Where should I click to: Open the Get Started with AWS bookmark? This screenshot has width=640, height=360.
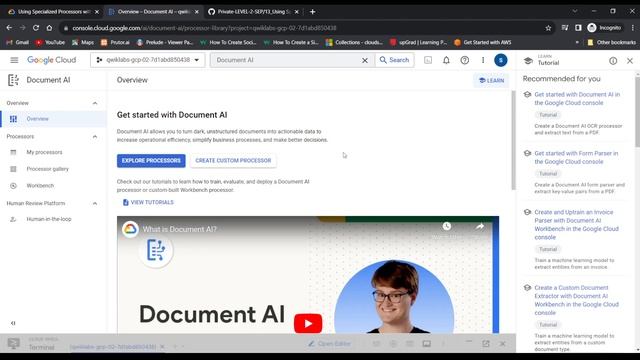[x=483, y=42]
